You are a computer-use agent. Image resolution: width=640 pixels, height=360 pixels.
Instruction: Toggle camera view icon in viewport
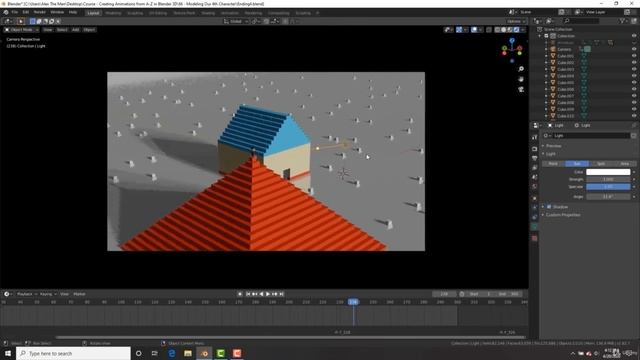click(x=521, y=89)
